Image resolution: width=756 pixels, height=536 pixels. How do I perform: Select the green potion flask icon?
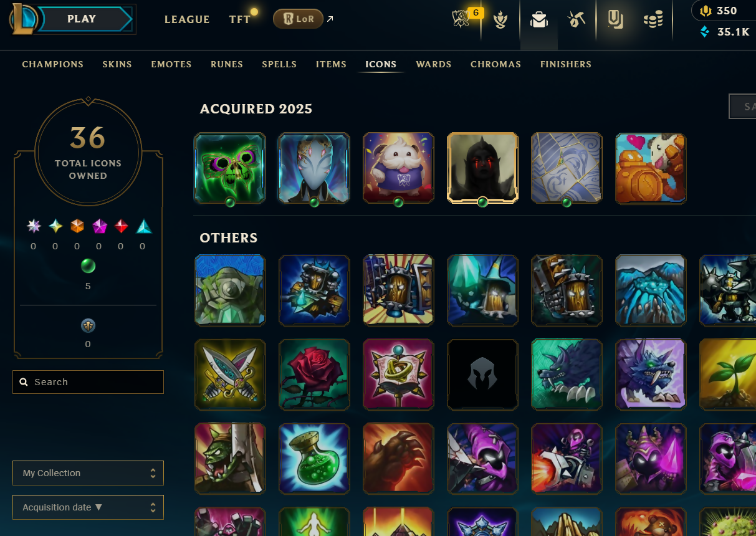point(314,458)
